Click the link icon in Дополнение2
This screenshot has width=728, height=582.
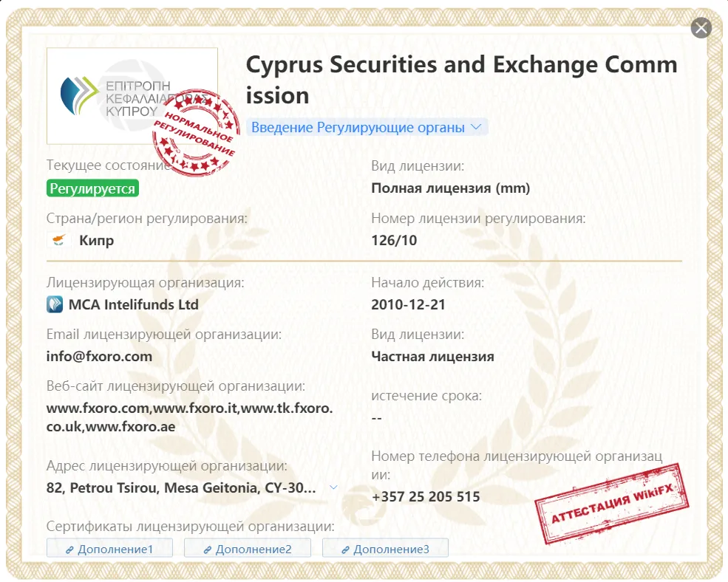click(208, 550)
